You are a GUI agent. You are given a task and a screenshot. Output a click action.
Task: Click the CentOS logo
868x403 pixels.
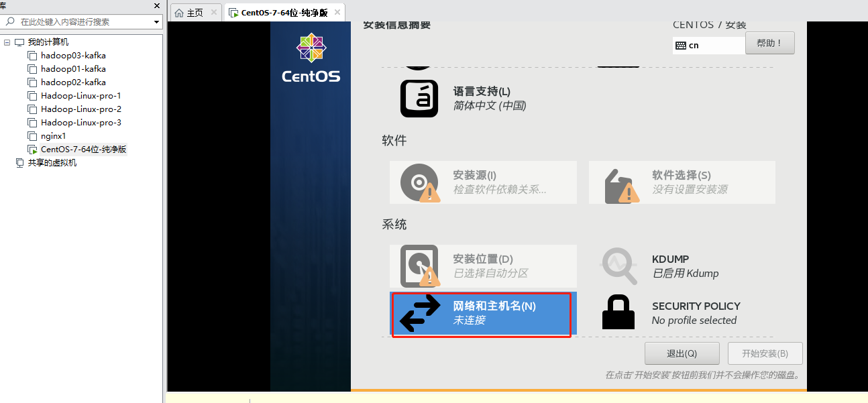click(311, 58)
